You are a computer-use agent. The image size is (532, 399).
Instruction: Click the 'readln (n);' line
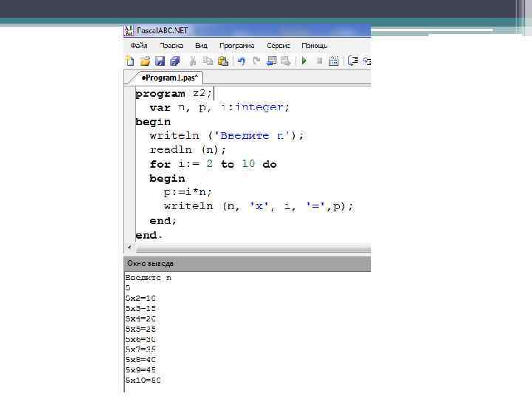coord(188,149)
